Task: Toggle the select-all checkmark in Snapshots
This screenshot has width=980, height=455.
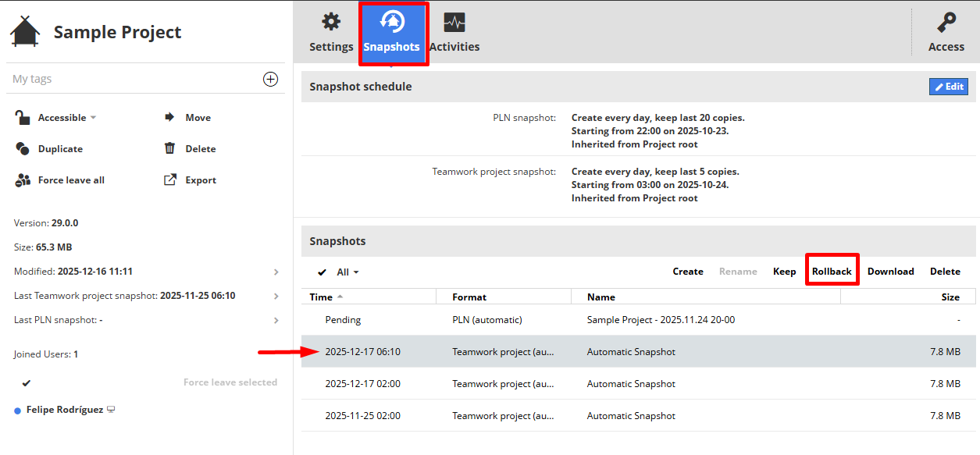Action: pyautogui.click(x=323, y=272)
